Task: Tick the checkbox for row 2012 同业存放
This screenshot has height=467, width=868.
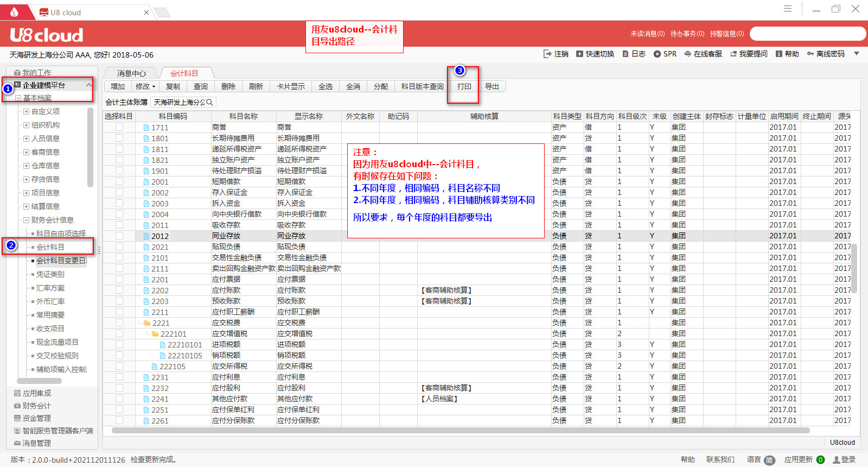Action: coord(119,236)
